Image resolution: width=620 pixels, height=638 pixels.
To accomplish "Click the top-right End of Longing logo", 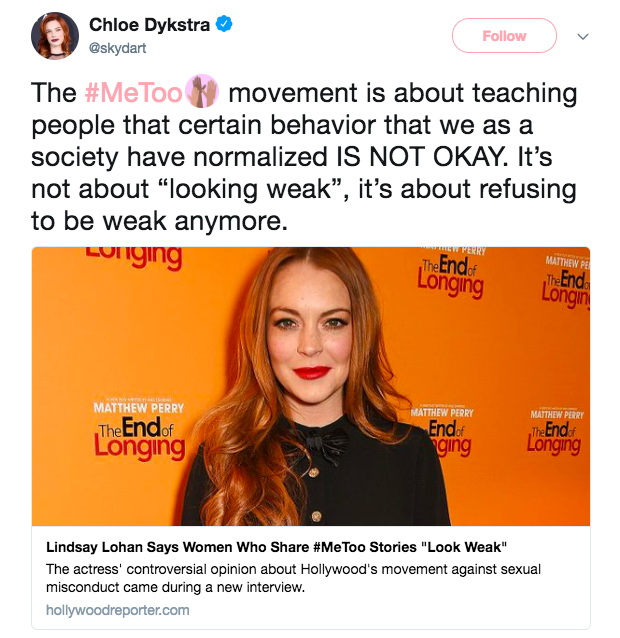I will (x=566, y=282).
